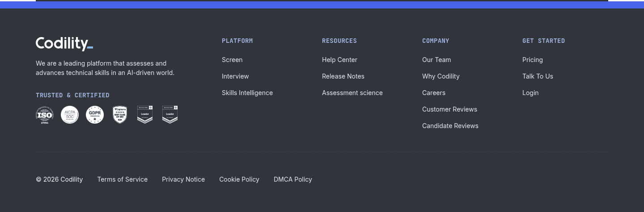Open Skills Intelligence
This screenshot has width=644, height=212.
pos(247,93)
